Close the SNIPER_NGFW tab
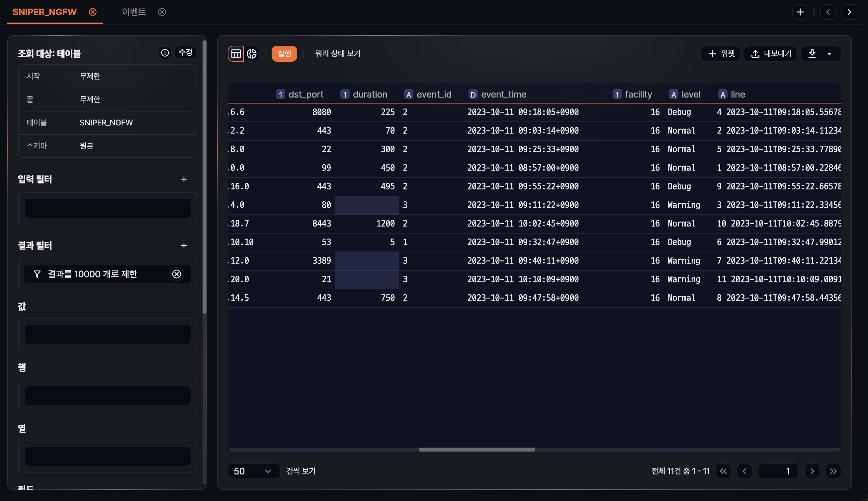The width and height of the screenshot is (868, 501). tap(93, 12)
